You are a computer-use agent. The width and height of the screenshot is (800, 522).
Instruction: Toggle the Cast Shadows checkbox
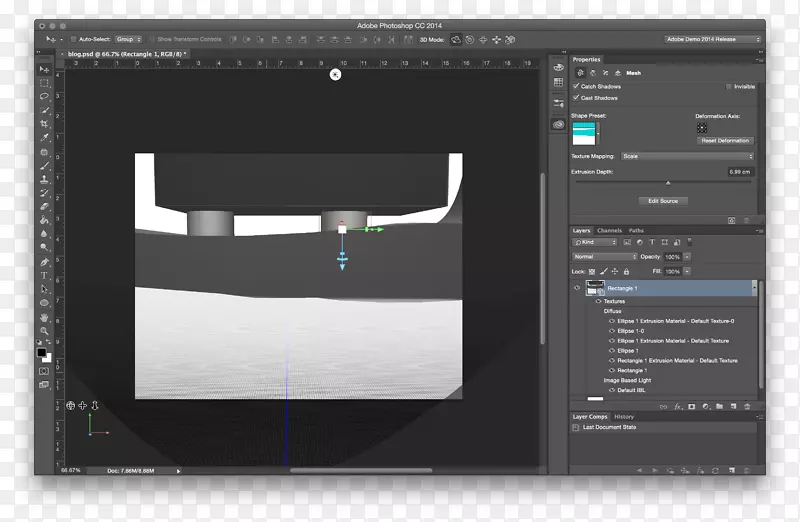pyautogui.click(x=576, y=98)
